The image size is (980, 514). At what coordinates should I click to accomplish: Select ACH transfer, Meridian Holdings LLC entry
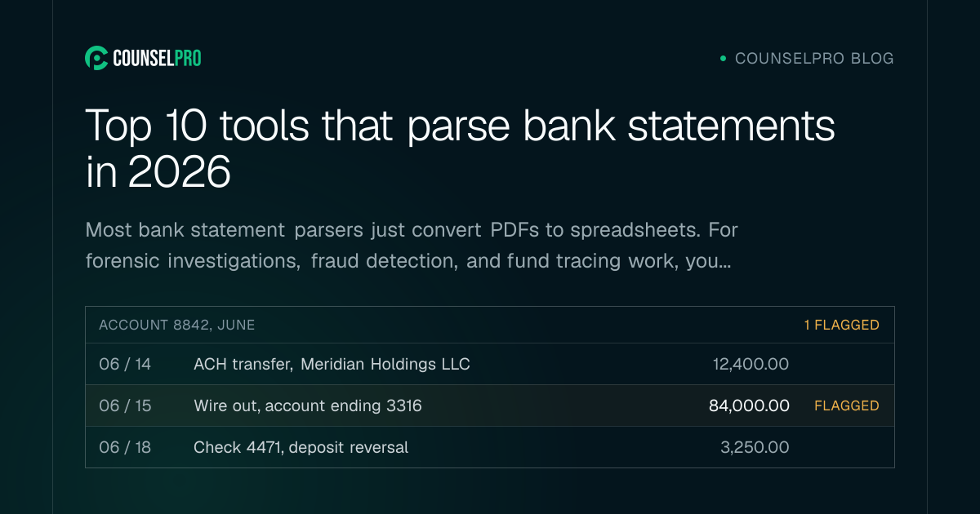click(x=332, y=364)
